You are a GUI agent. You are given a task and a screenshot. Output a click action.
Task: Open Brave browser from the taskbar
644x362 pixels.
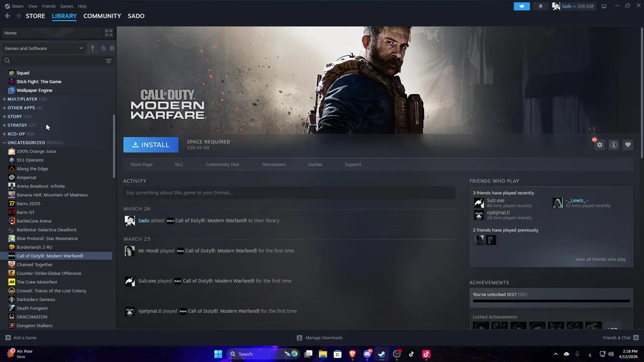tap(353, 354)
